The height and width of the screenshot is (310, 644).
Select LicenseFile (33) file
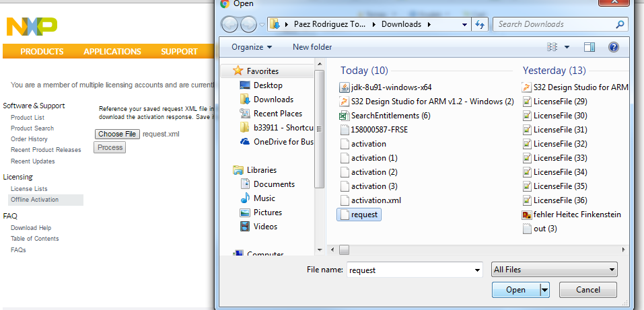[x=555, y=158]
